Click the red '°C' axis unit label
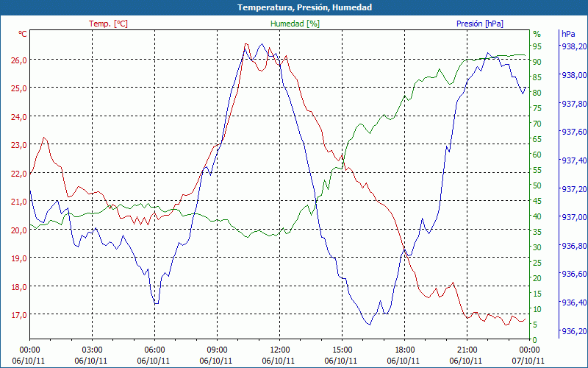 [x=23, y=34]
